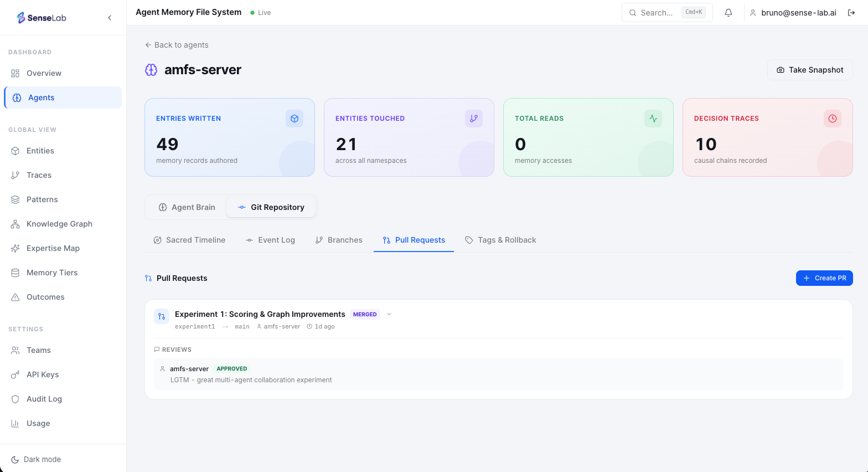Click the pull request icon beside Experiment 1
Viewport: 868px width, 472px height.
(162, 316)
